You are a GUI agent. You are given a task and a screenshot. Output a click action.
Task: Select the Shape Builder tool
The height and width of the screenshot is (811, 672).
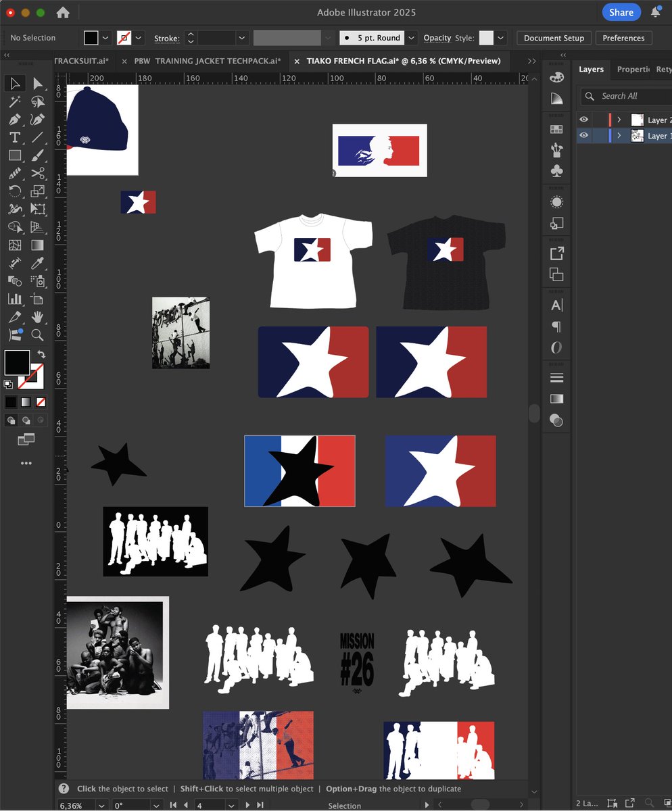14,227
